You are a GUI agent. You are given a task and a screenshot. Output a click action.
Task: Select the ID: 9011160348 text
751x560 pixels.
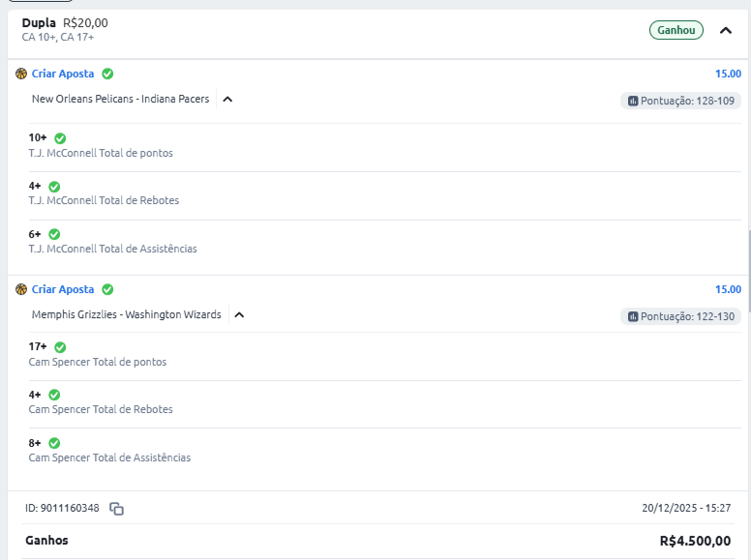coord(62,508)
